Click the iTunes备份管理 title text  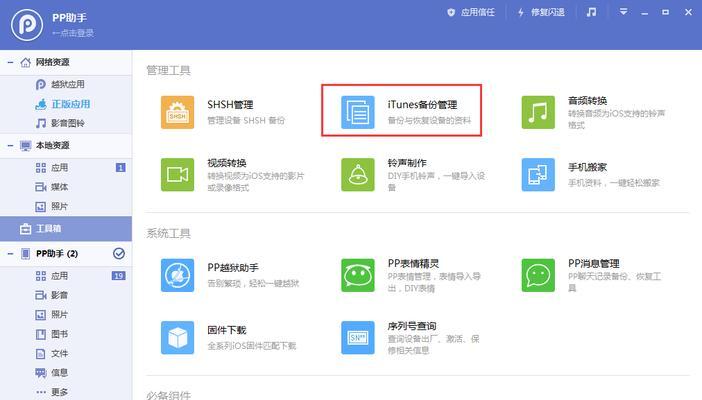(422, 105)
